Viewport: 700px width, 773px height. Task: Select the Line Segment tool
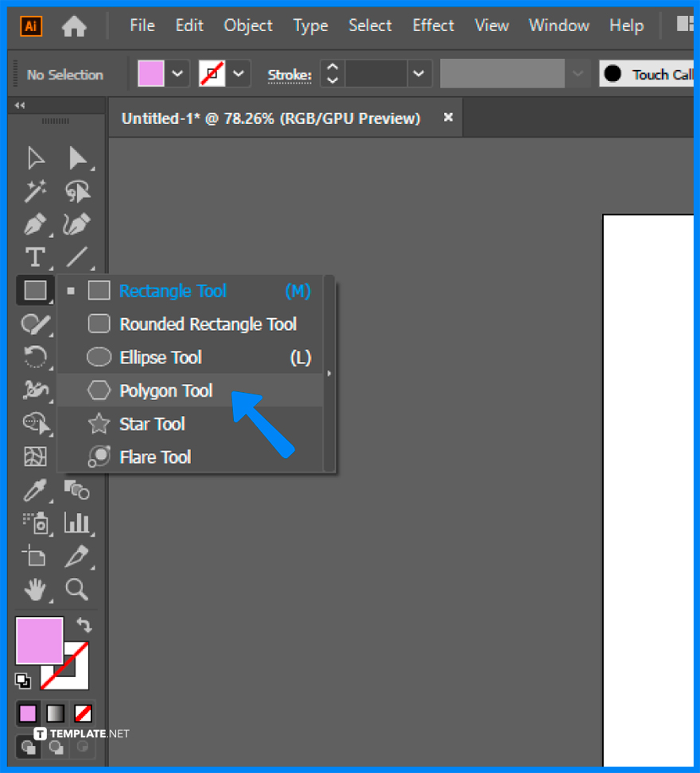point(78,258)
